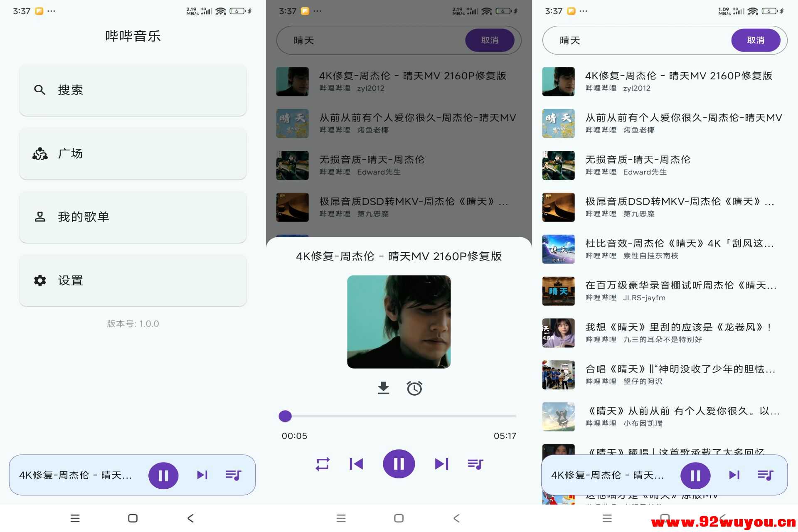The height and width of the screenshot is (532, 798).
Task: Open the search magnifier icon
Action: point(40,90)
